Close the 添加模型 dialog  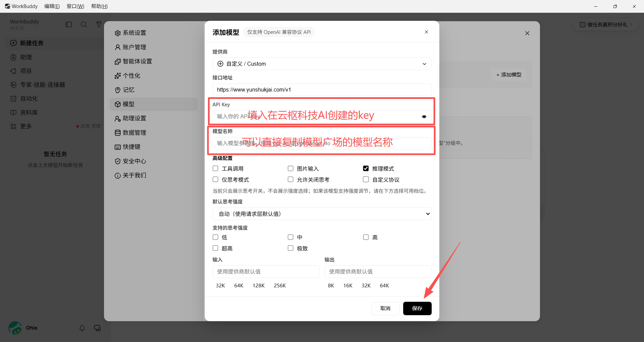(x=426, y=32)
